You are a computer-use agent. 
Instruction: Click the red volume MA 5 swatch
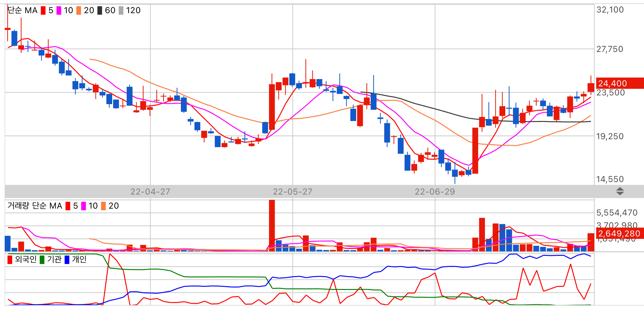tap(68, 206)
